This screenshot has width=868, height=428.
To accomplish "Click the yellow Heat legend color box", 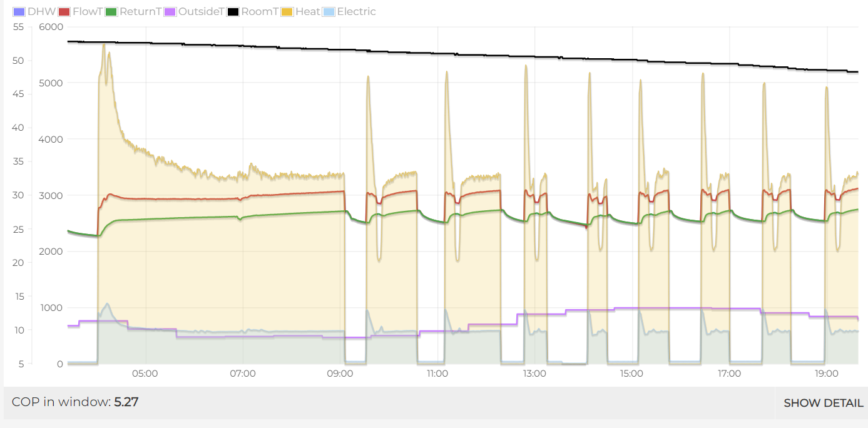I will (287, 12).
